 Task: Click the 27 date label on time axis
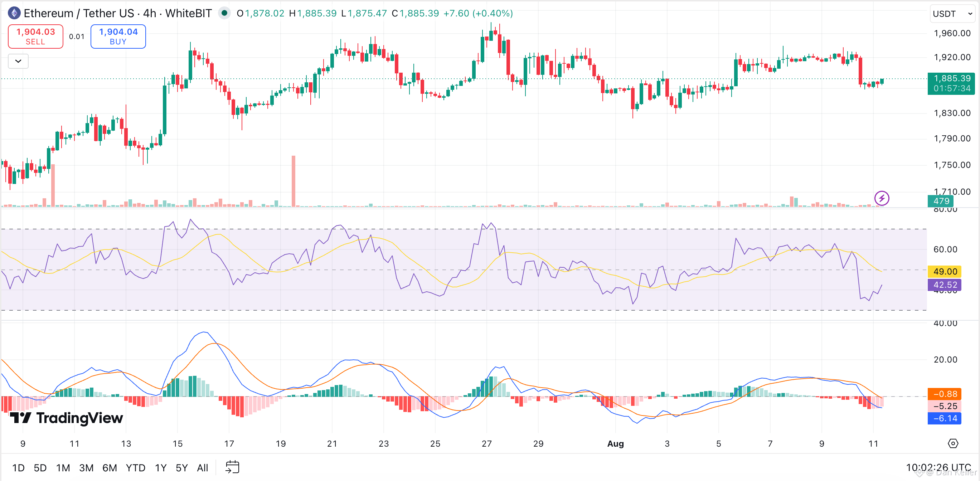(486, 444)
